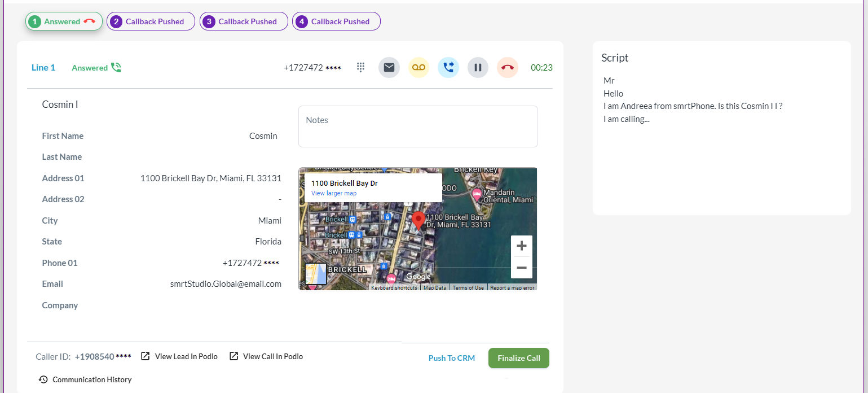Select line 2 Callback Pushed tab

tap(151, 21)
